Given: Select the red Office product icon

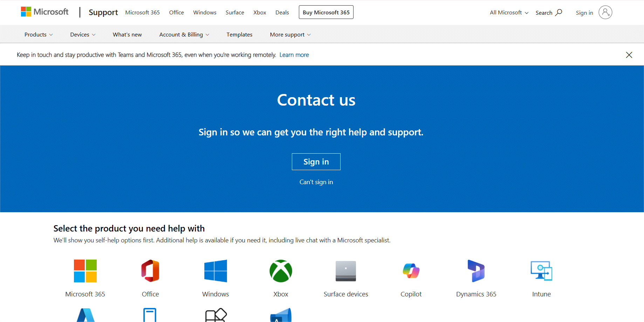Looking at the screenshot, I should 150,271.
